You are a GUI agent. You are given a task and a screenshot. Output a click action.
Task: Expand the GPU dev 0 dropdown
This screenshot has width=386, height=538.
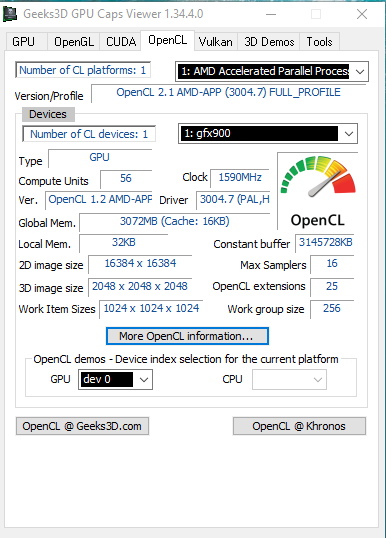115,379
